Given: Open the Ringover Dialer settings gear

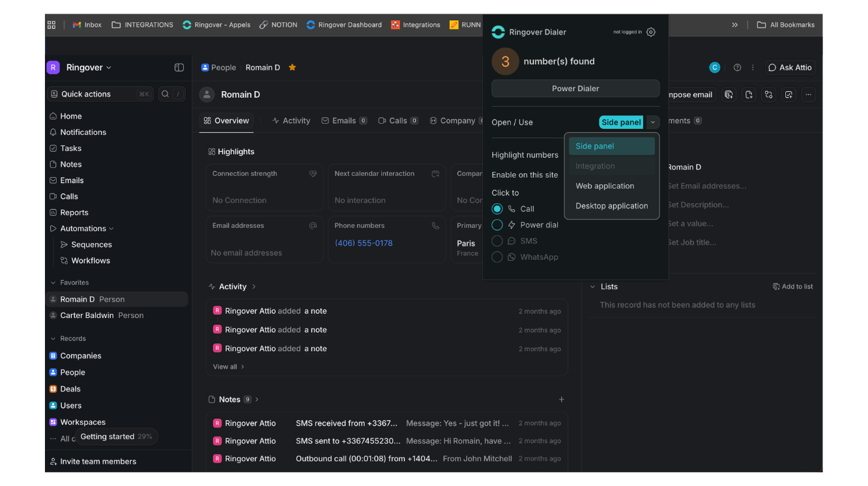Looking at the screenshot, I should [650, 31].
